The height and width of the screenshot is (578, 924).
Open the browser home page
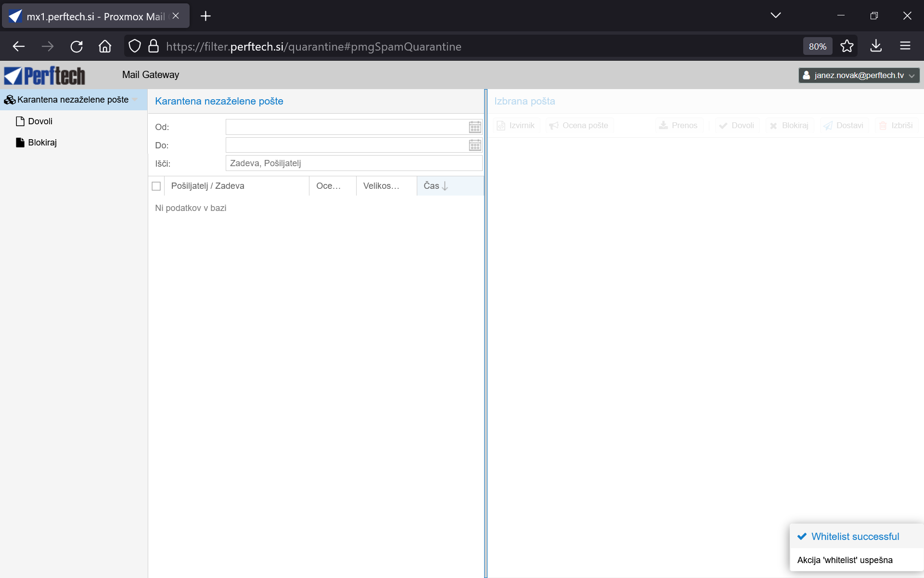[x=105, y=47]
